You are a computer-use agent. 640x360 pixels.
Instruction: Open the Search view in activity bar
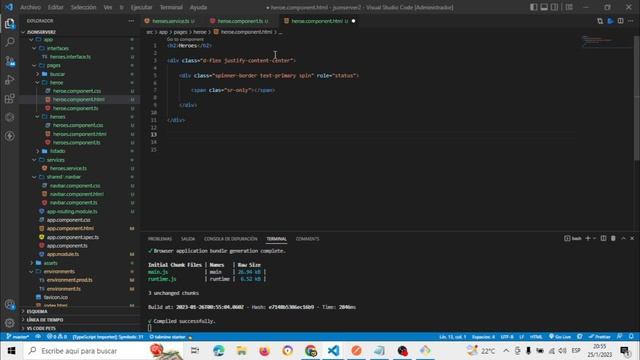10,42
